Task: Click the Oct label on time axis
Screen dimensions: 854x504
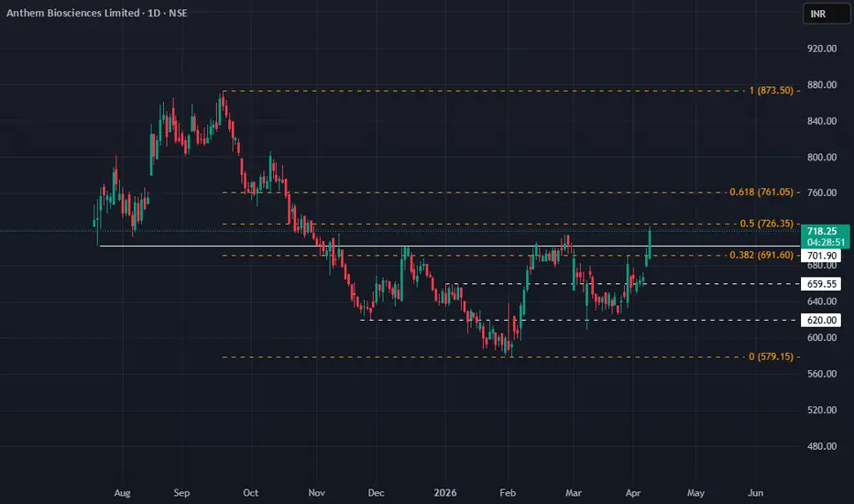Action: tap(250, 493)
